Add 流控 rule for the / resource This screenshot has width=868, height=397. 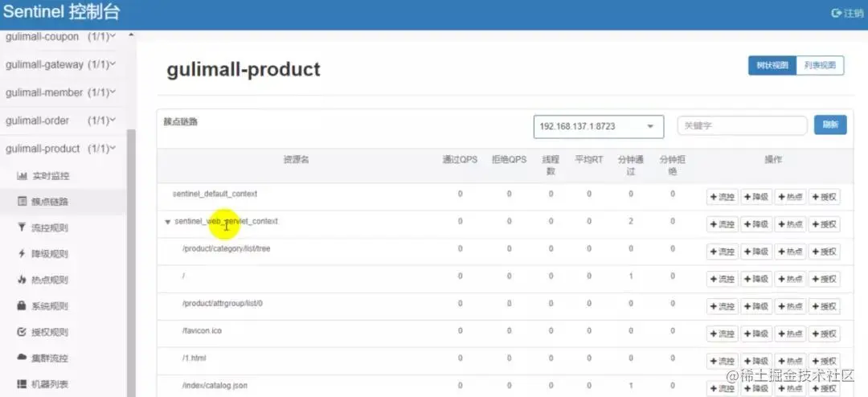click(723, 279)
